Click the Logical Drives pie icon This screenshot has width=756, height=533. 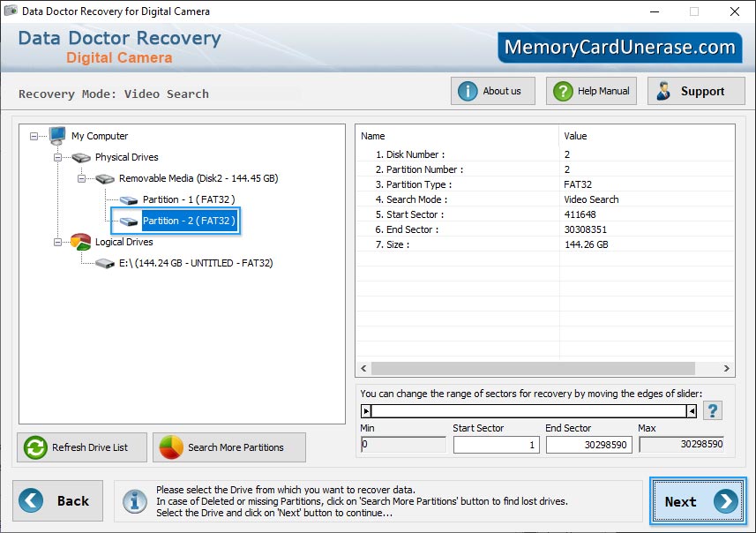[x=80, y=242]
